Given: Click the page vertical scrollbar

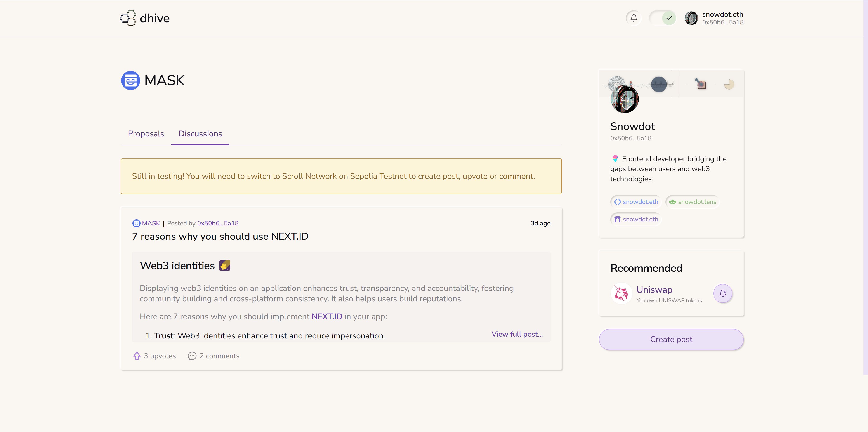Looking at the screenshot, I should coord(865,187).
